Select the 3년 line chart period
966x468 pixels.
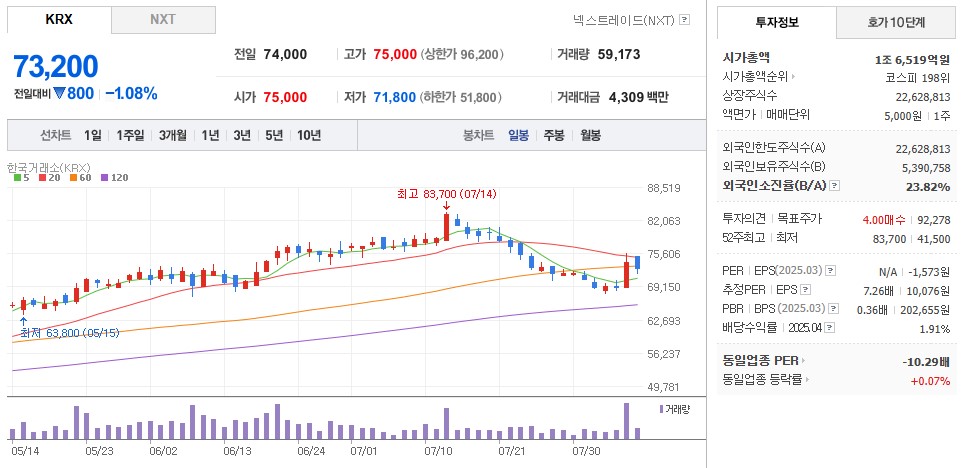point(242,135)
